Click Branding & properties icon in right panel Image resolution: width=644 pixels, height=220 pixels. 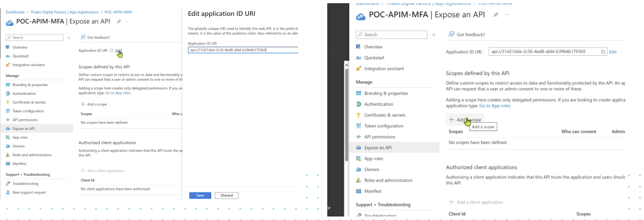click(x=358, y=93)
